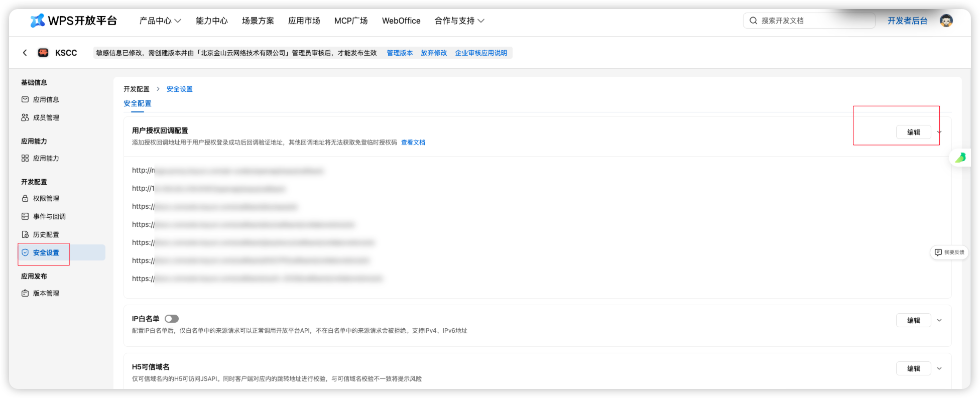Click 编辑 for IP白名单
The height and width of the screenshot is (398, 980).
click(914, 320)
